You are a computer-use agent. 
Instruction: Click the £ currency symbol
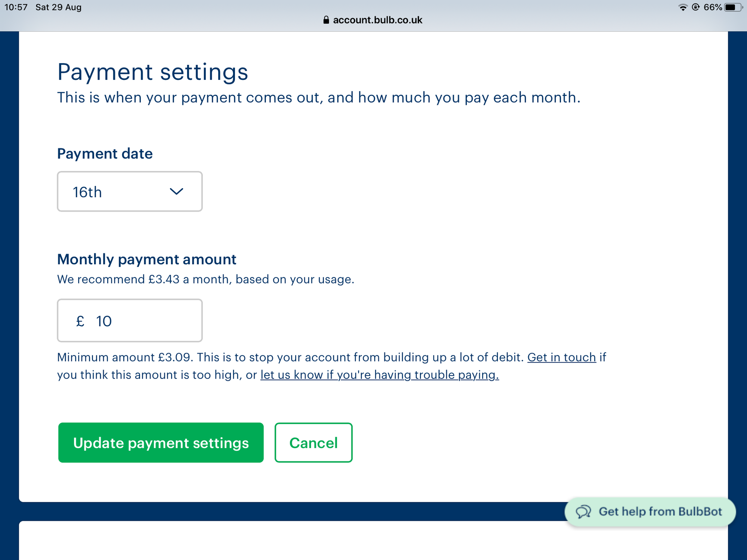[x=80, y=321]
